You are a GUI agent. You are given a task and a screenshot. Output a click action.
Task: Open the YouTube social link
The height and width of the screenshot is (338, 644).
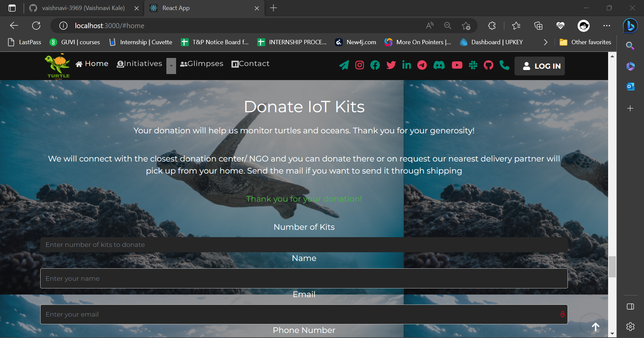[457, 65]
